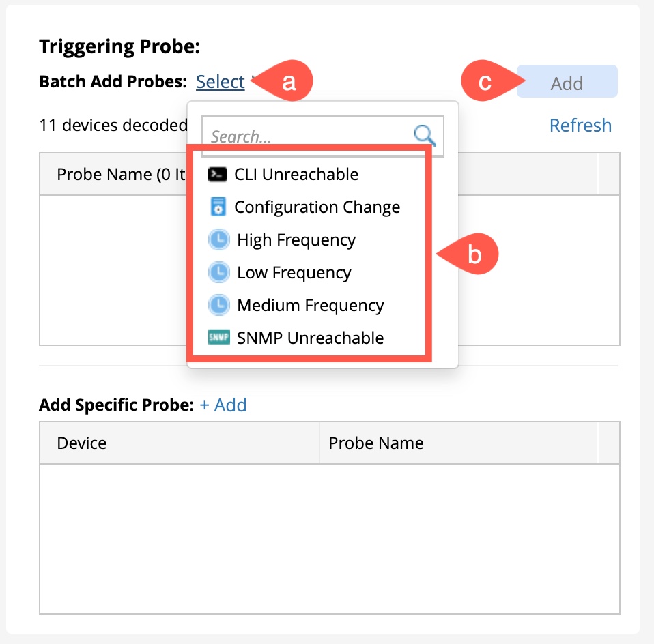The height and width of the screenshot is (644, 654).
Task: Click the Medium Frequency clock icon
Action: pyautogui.click(x=218, y=305)
